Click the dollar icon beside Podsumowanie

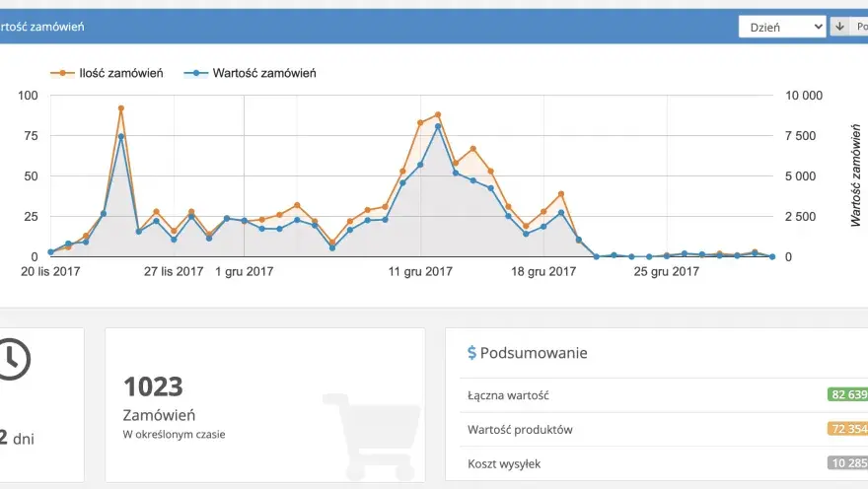471,352
